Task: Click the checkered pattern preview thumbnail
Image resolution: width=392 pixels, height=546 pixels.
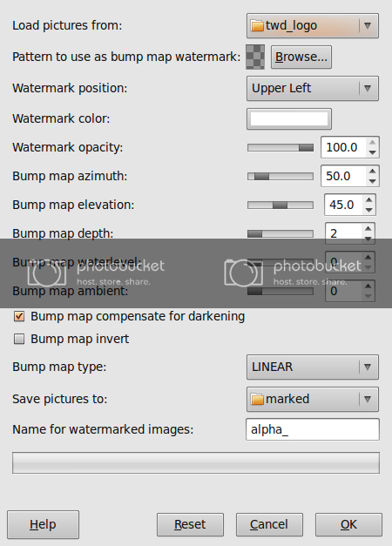Action: [255, 57]
